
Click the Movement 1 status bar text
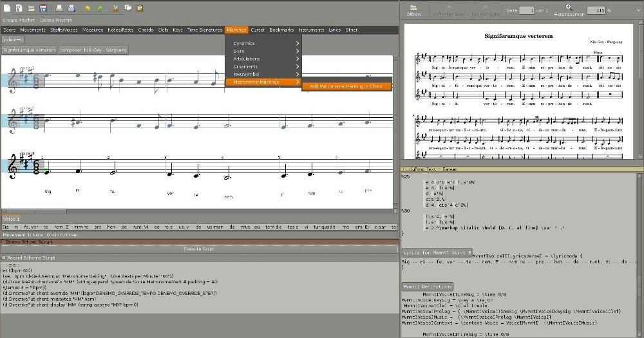tap(40, 235)
